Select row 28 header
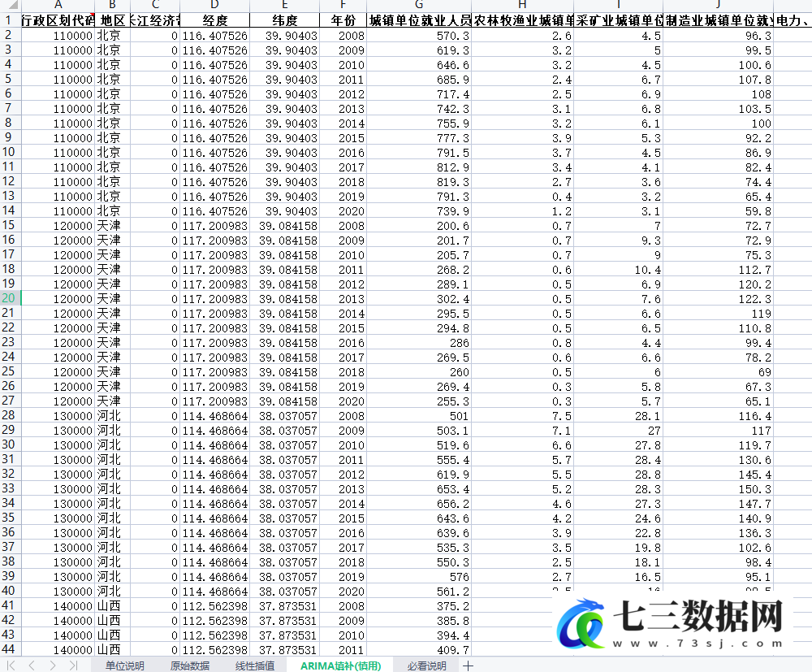The height and width of the screenshot is (672, 812). coord(9,415)
